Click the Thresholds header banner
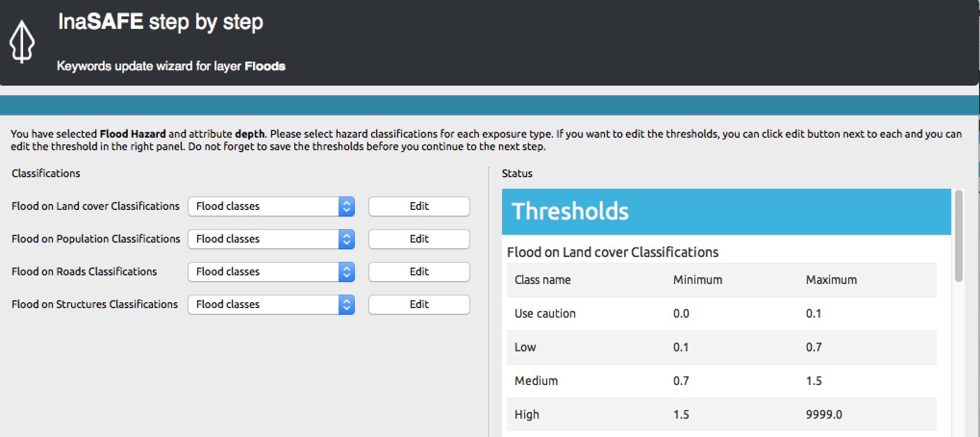The image size is (980, 437). pos(726,212)
